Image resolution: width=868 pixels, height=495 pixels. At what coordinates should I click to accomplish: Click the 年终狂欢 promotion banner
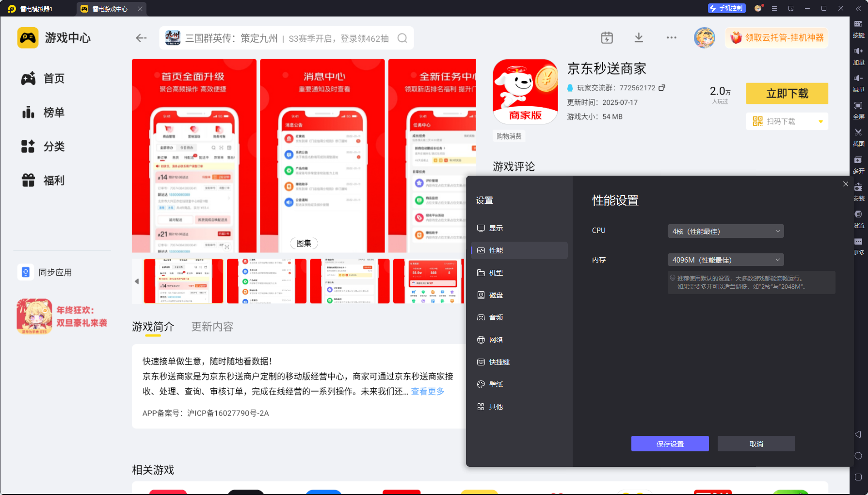coord(62,316)
